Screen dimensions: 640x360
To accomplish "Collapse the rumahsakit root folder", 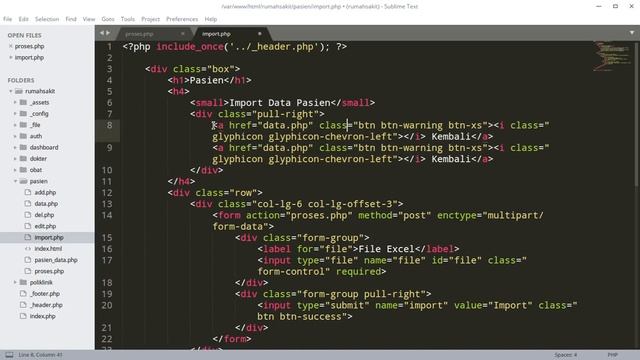I will [x=11, y=91].
